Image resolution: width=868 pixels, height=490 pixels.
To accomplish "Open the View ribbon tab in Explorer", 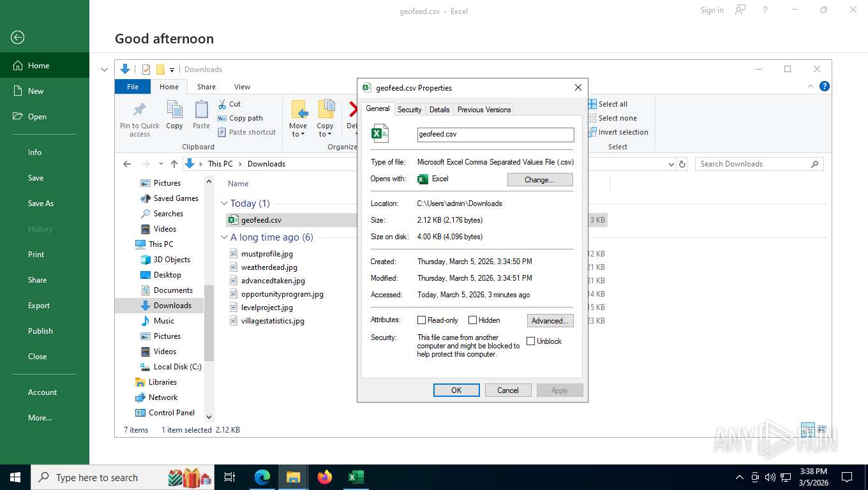I will pyautogui.click(x=242, y=87).
